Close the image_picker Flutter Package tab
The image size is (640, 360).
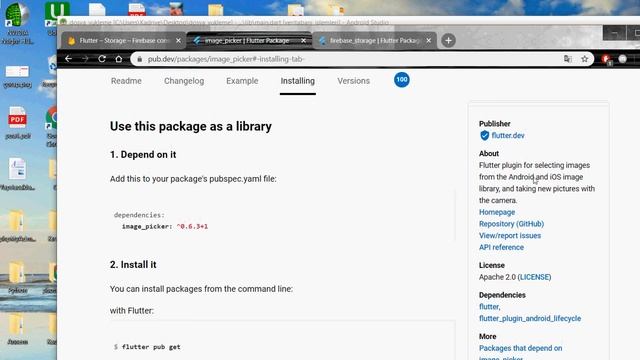point(303,40)
